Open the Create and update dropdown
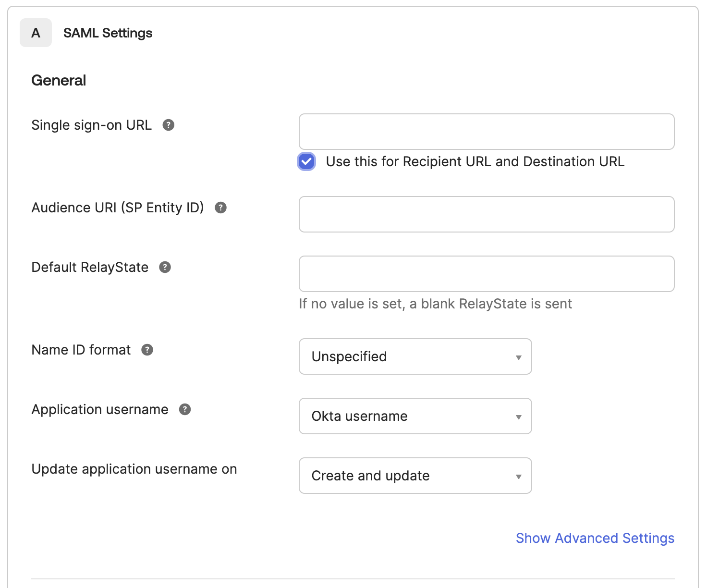Image resolution: width=707 pixels, height=588 pixels. 415,476
